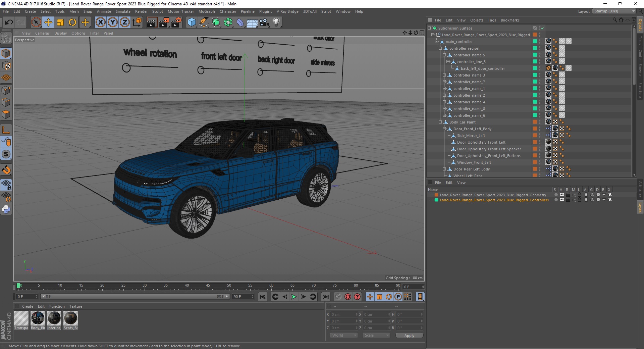Open the Scale mode dropdown
Screen dimensions: 644x349
[376, 335]
